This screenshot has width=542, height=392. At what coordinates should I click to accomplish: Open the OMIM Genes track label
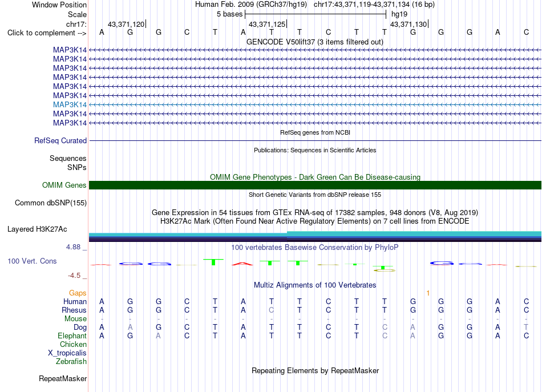coord(64,185)
